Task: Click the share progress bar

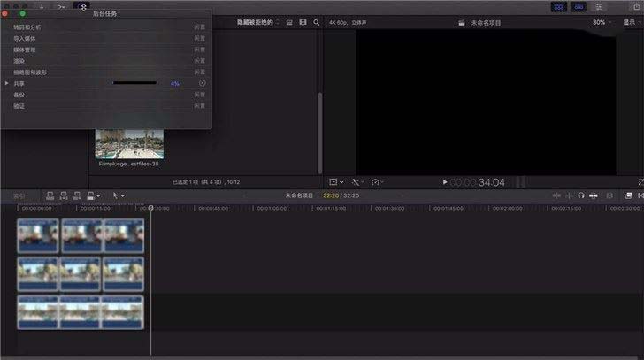Action: coord(134,83)
